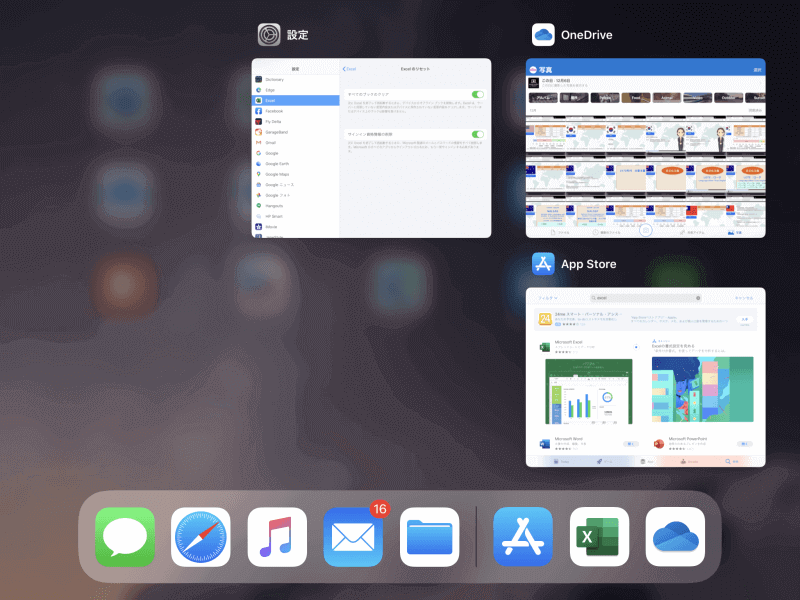Open the 'on this day' memory row in OneDrive
Image resolution: width=800 pixels, height=600 pixels.
[645, 83]
